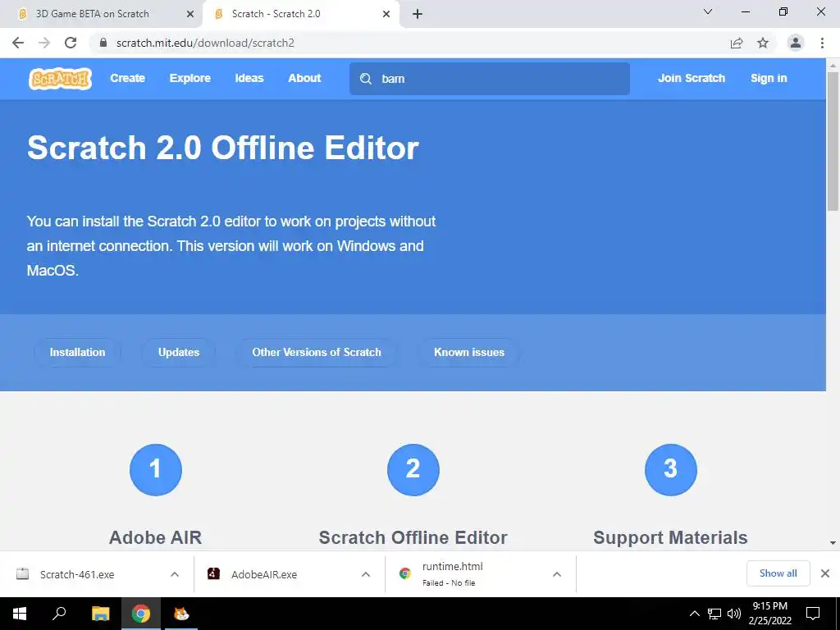The height and width of the screenshot is (630, 840).
Task: Show hidden system tray icons
Action: (694, 614)
